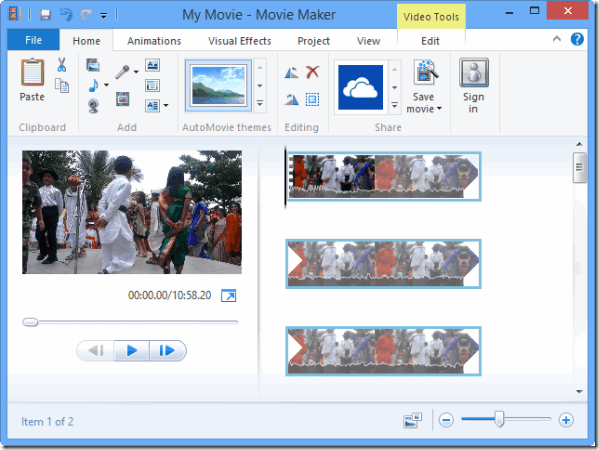The height and width of the screenshot is (450, 599).
Task: Open the Video Tools Edit tab
Action: [430, 41]
